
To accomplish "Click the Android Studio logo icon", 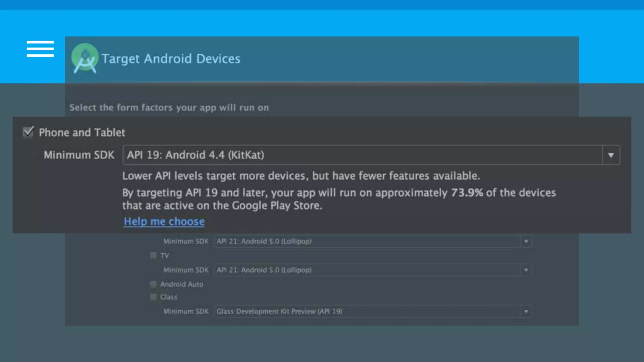I will 85,58.
